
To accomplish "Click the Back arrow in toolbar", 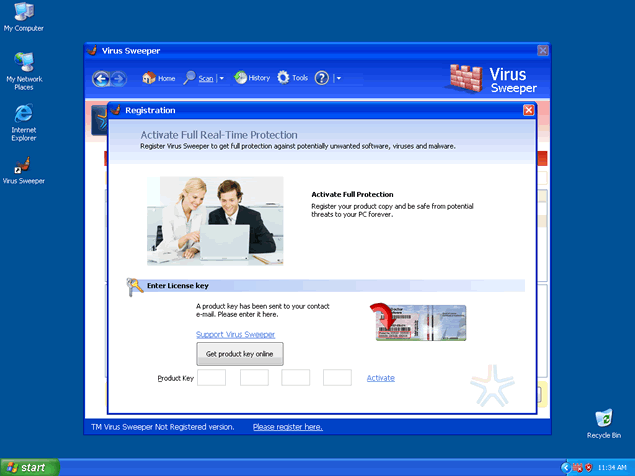I will point(101,79).
